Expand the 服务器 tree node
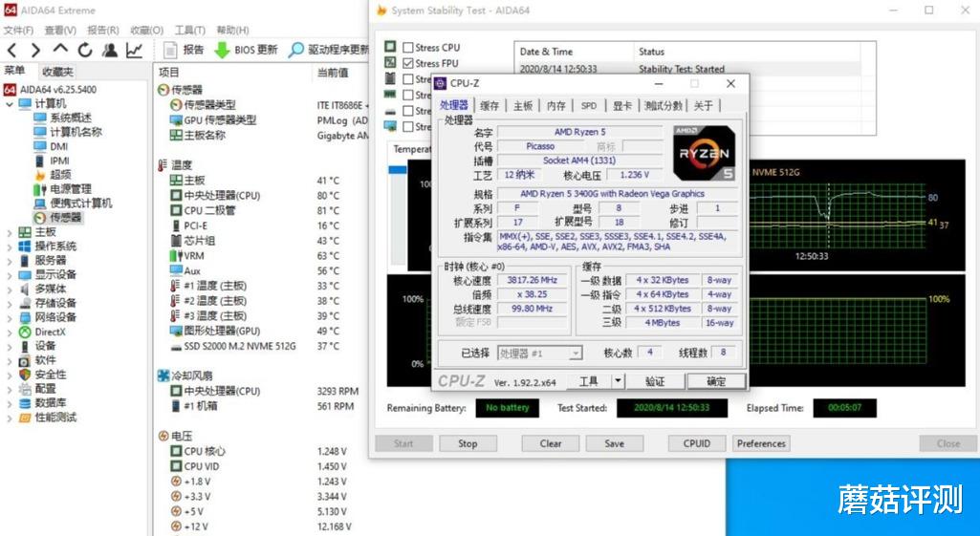 (x=10, y=261)
